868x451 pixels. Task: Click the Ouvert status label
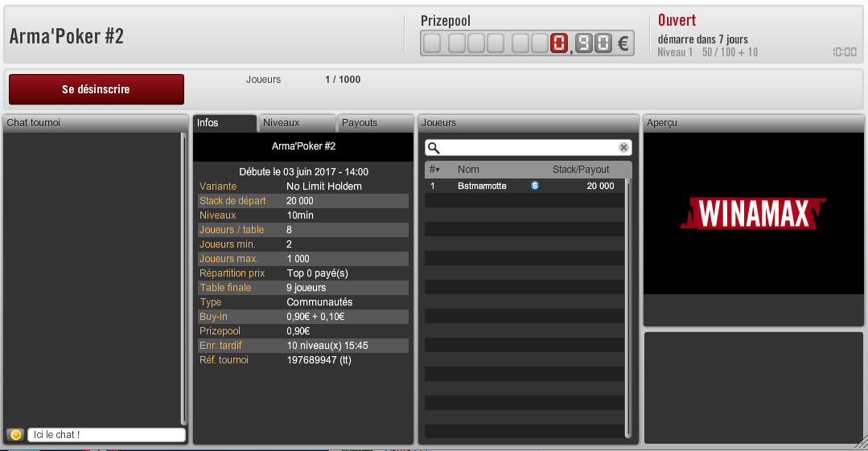(677, 20)
